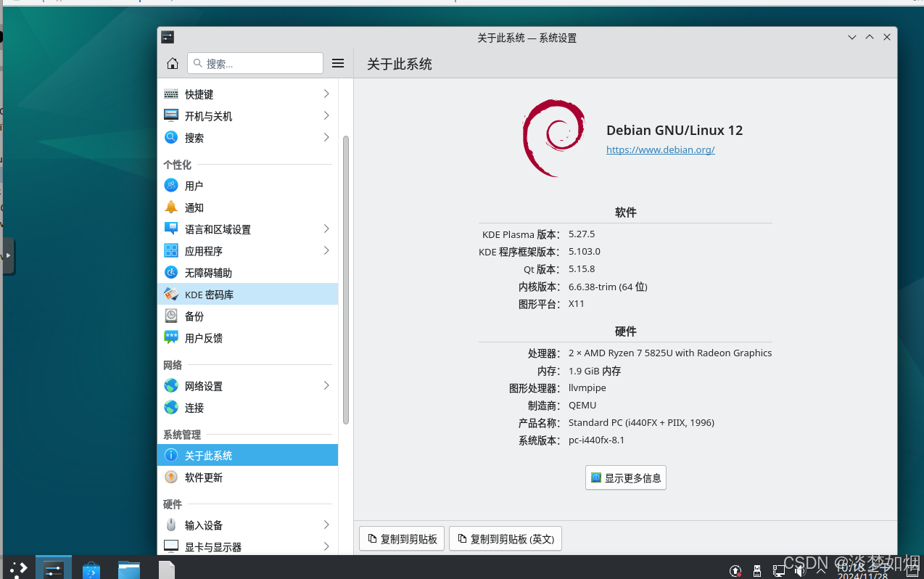Open the Discover store taskbar icon

[x=91, y=570]
